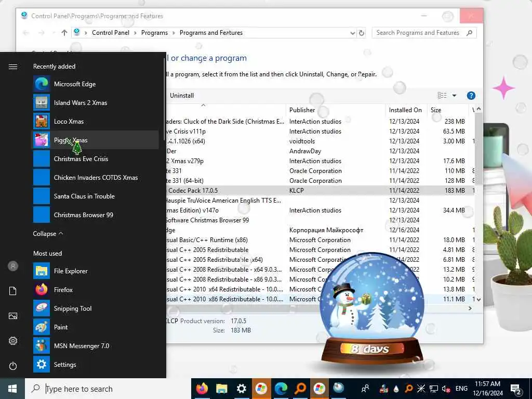Open Settings gear on the taskbar
532x399 pixels.
coord(241,389)
